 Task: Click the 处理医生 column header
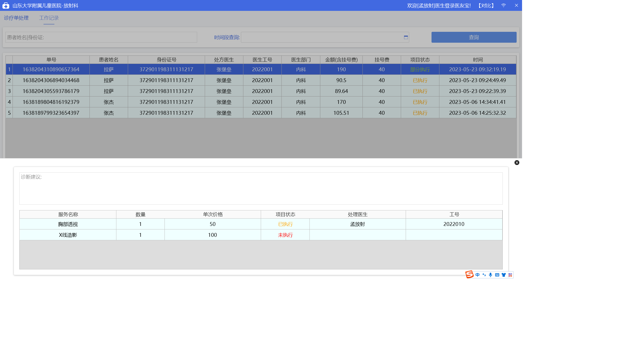coord(358,214)
